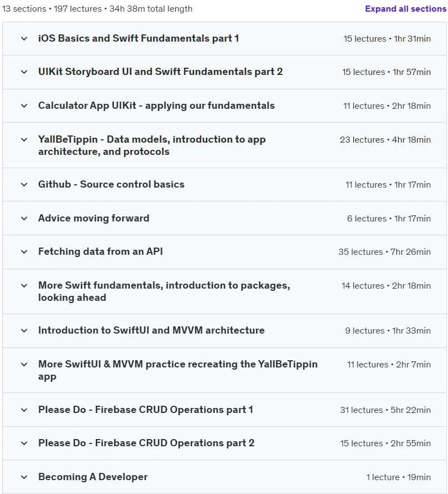Click chevron beside Advice moving forward
Screen dimensions: 448x494
24,218
